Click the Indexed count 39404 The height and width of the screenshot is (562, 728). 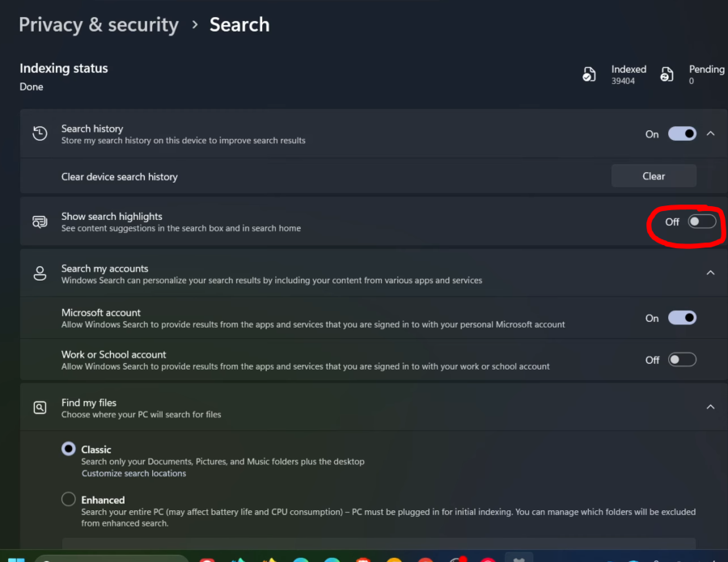tap(623, 81)
